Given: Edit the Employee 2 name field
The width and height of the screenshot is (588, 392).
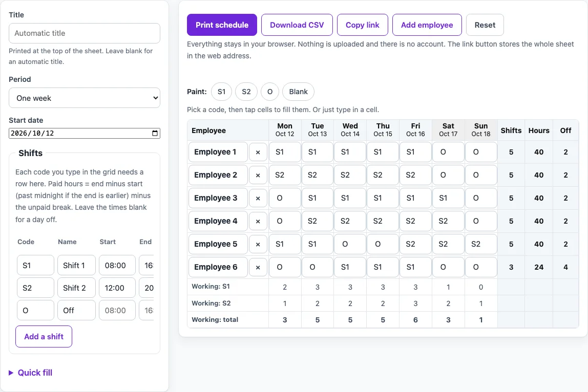Looking at the screenshot, I should tap(218, 175).
